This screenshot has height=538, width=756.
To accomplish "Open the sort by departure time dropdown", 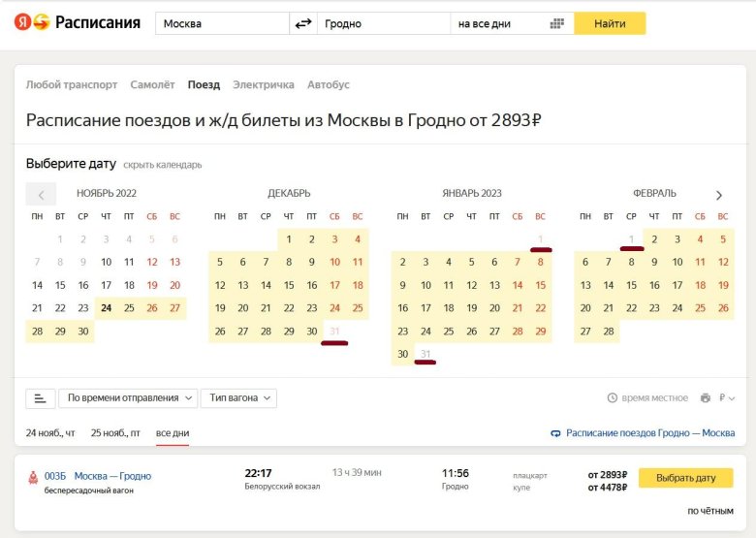I will [x=128, y=398].
